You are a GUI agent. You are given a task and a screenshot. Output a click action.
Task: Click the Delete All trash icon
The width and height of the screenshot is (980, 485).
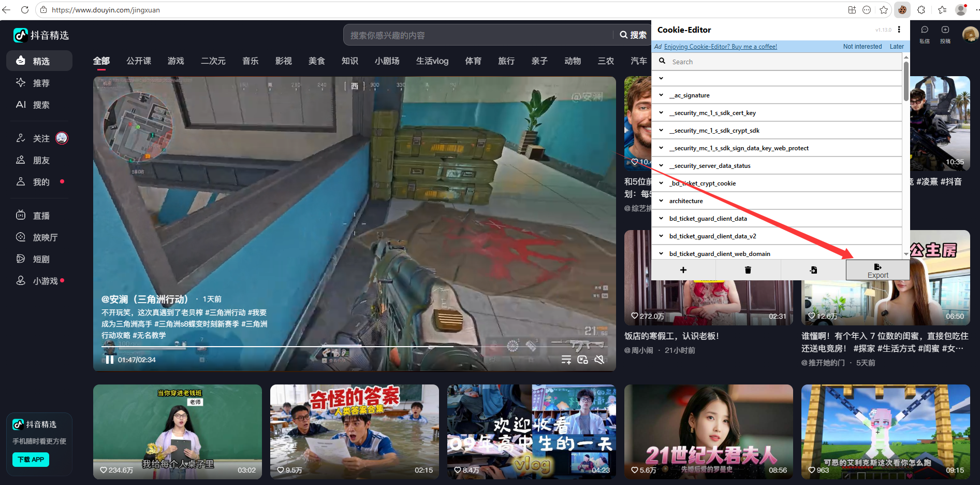click(x=748, y=270)
